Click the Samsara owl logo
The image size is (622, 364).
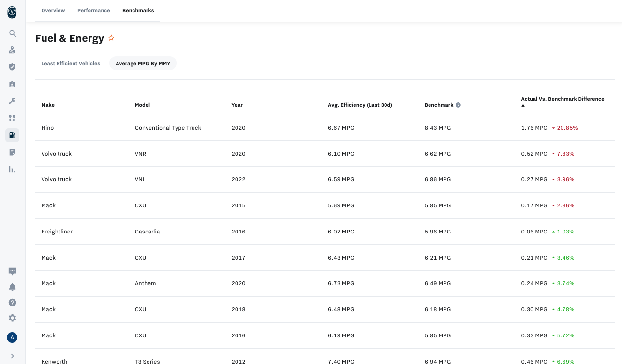point(12,13)
